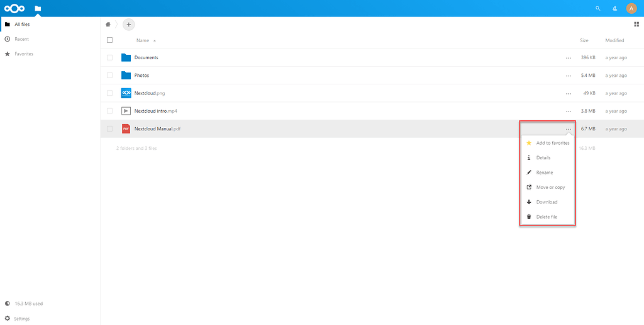This screenshot has height=325, width=644.
Task: Close actions menu for Nextcloud Manual.pdf
Action: (x=569, y=129)
